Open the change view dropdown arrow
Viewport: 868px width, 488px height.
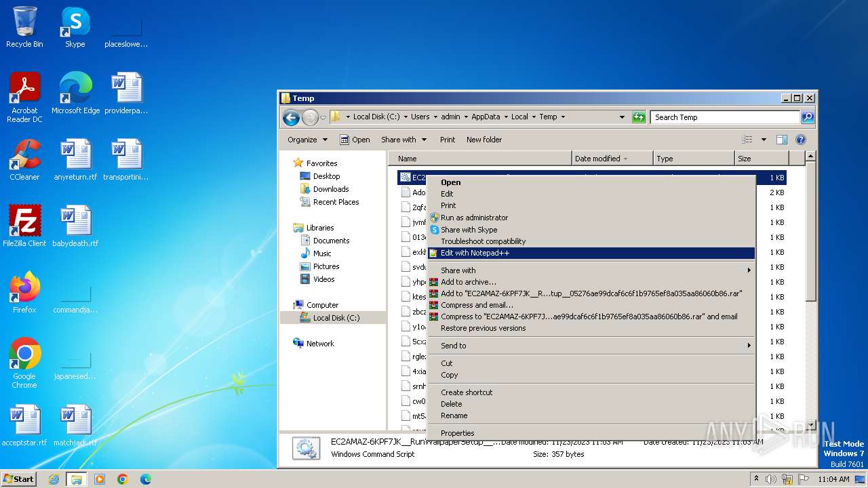[764, 140]
